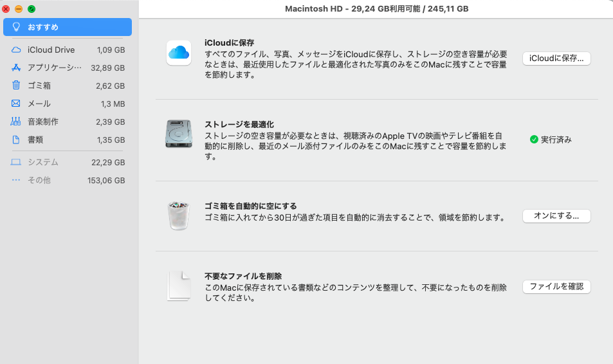613x364 pixels.
Task: Click the blank document icon for 不要なファイルを削除
Action: click(179, 286)
